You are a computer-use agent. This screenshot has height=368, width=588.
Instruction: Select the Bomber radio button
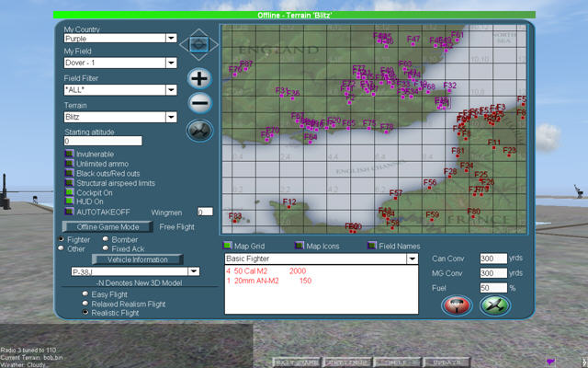pos(105,239)
